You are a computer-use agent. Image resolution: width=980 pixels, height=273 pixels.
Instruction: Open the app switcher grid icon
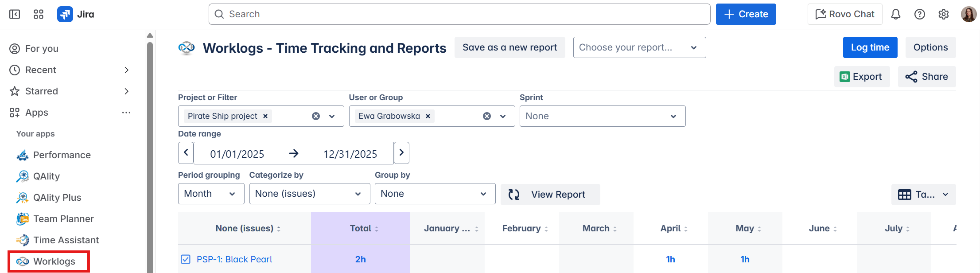pos(39,14)
